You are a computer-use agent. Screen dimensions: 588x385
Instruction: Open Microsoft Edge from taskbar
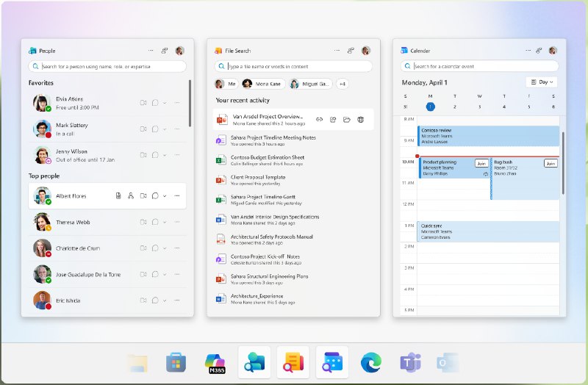point(371,362)
